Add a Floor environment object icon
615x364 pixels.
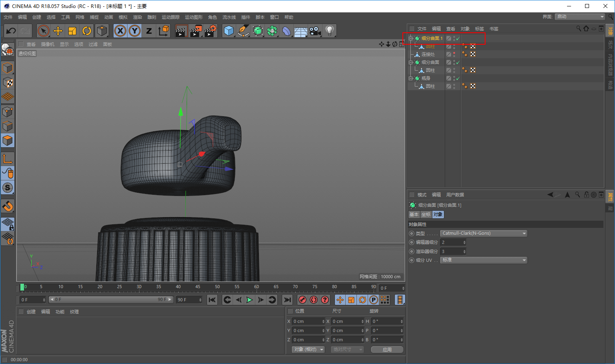301,31
